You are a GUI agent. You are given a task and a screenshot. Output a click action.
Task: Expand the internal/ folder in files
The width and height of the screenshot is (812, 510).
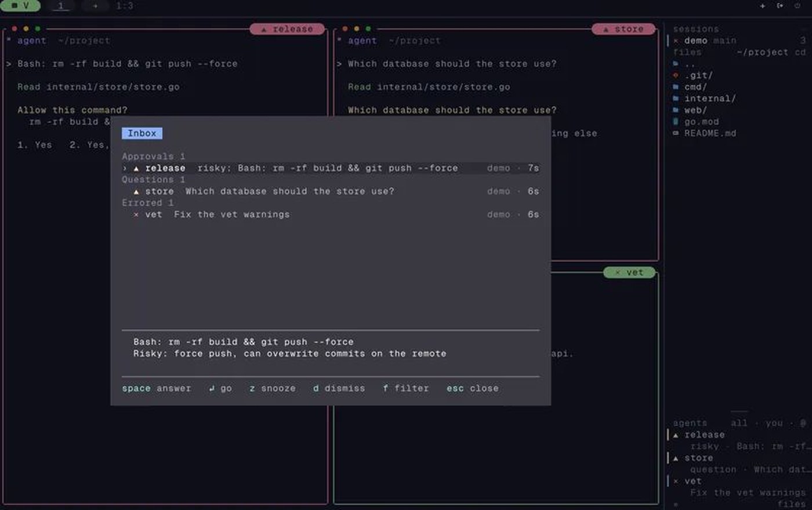point(710,99)
